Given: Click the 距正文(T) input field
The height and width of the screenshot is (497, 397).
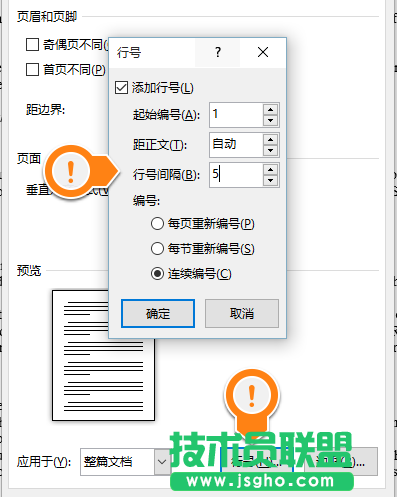Looking at the screenshot, I should point(236,145).
